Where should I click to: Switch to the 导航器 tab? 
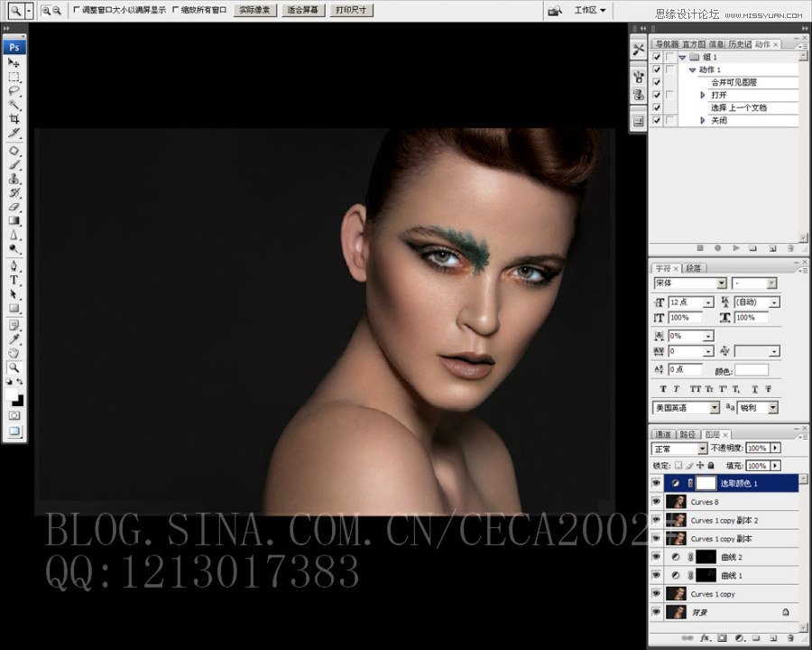click(667, 44)
